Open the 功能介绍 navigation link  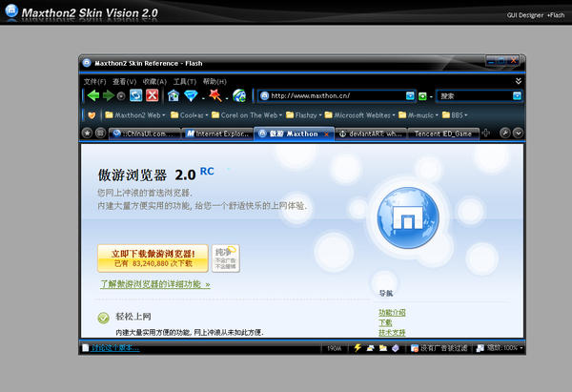click(x=392, y=313)
